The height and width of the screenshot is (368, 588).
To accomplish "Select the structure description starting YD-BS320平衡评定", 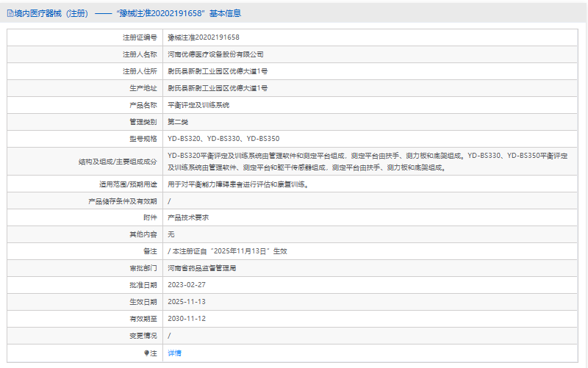I will point(367,162).
